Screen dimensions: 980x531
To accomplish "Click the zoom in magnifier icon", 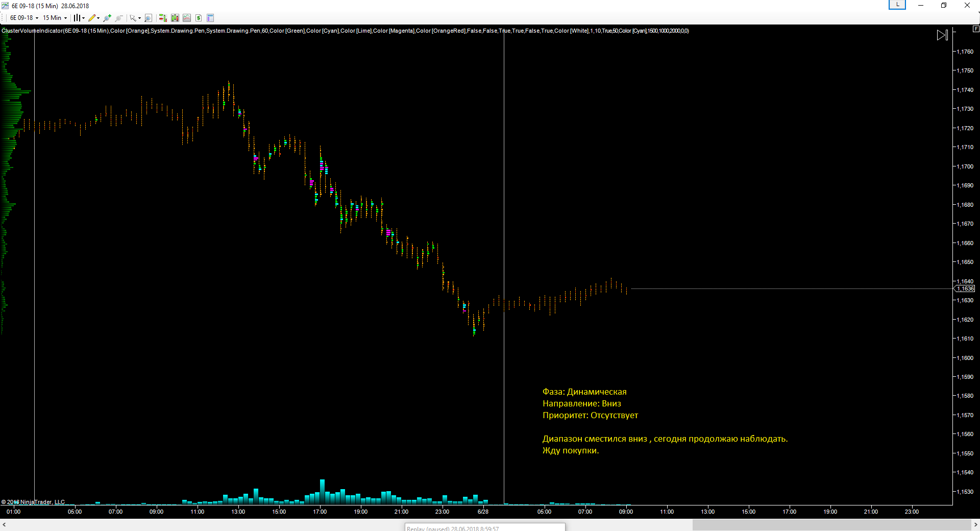I will click(x=107, y=18).
